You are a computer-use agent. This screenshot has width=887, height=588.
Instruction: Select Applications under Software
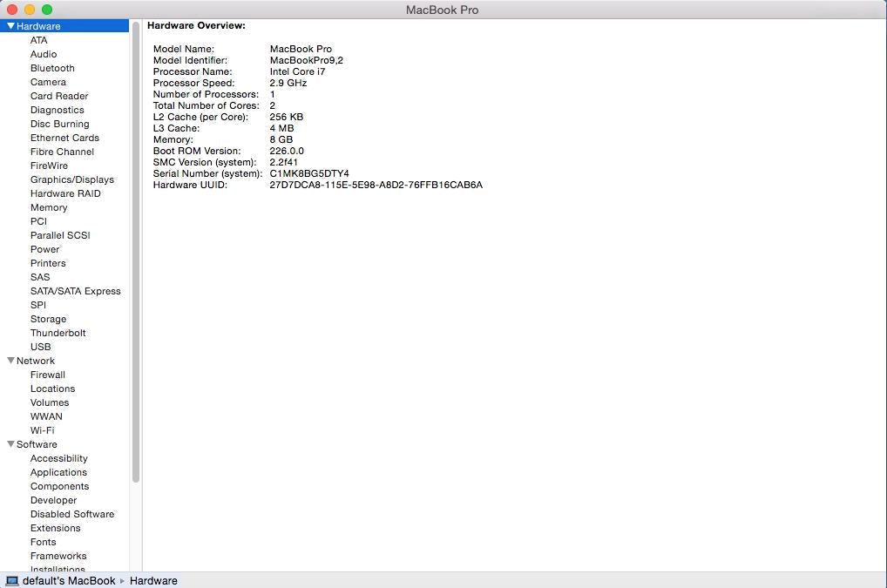click(x=58, y=472)
